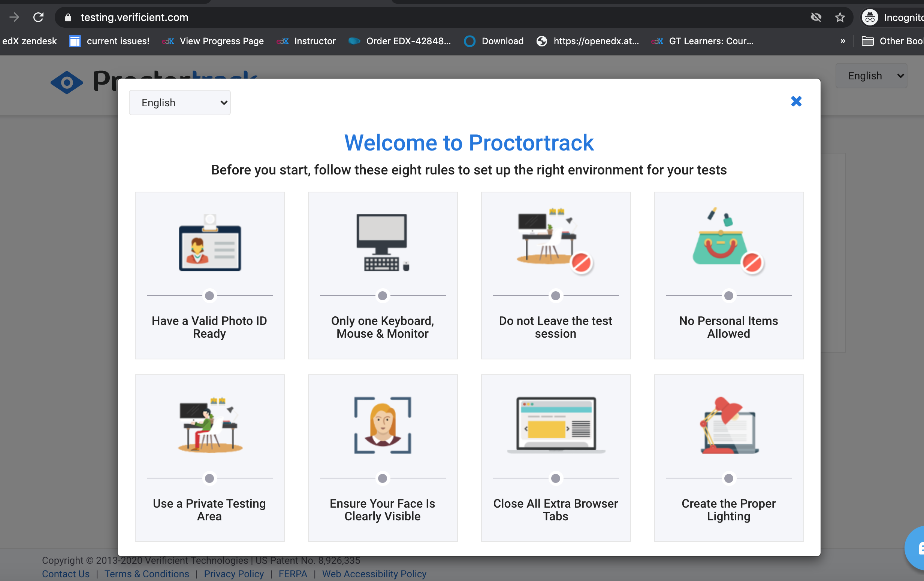Click the chat bubble in bottom right corner
This screenshot has height=581, width=924.
pos(917,548)
